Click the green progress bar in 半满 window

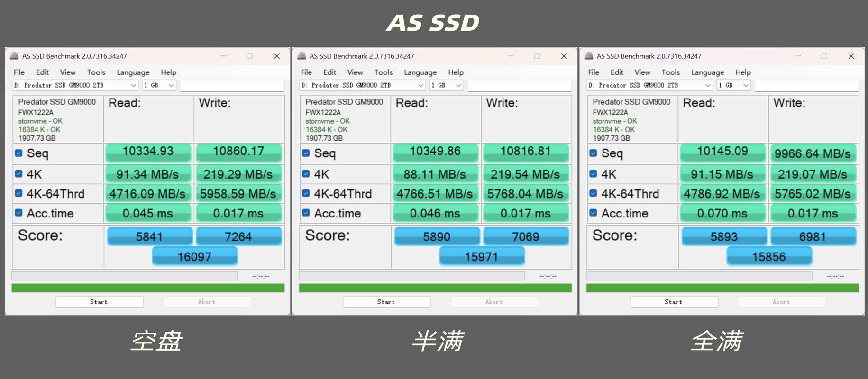coord(435,288)
